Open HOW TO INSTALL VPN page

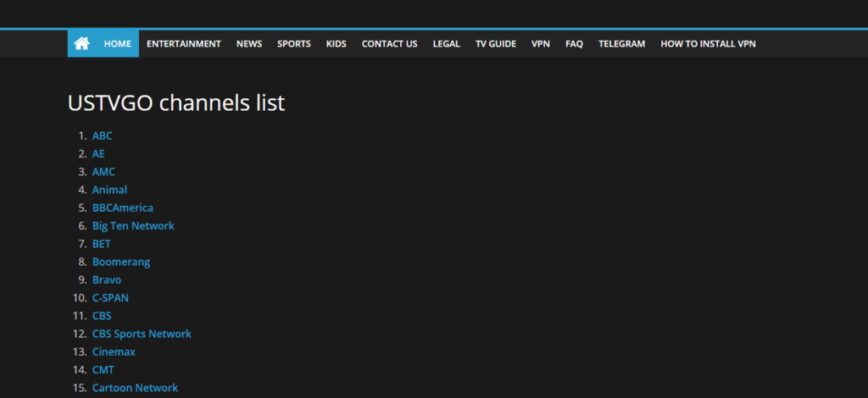708,44
